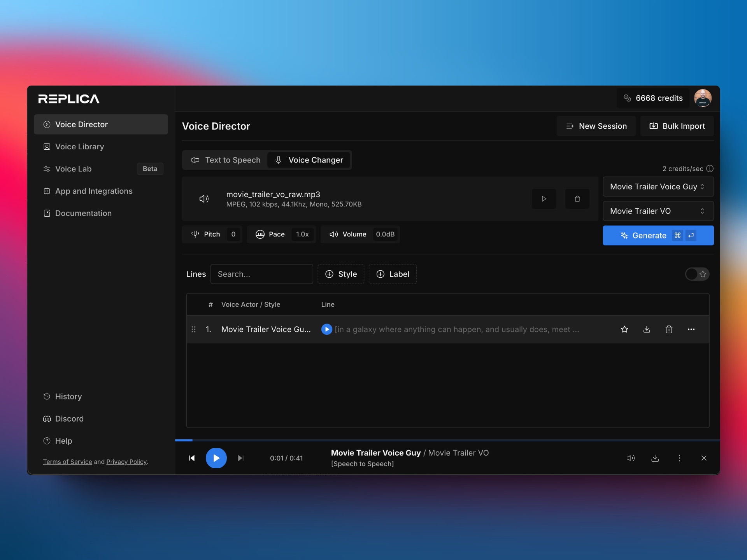The height and width of the screenshot is (560, 747).
Task: Click the playback progress bar
Action: coord(447,440)
